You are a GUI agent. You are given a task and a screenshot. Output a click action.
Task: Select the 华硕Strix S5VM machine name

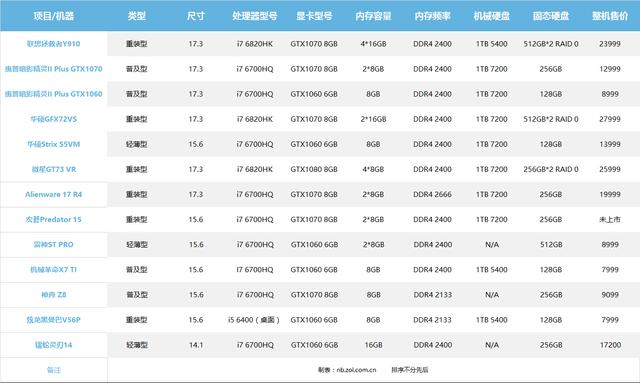pos(53,144)
